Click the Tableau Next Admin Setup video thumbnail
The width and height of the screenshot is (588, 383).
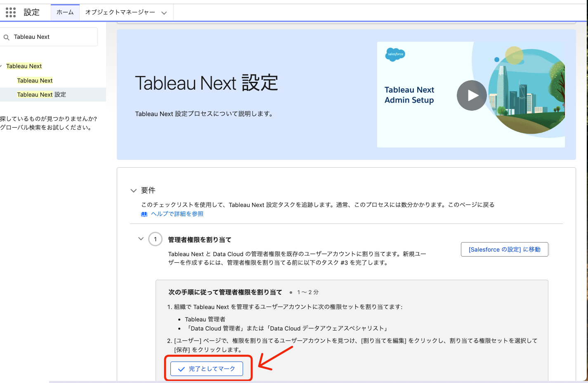point(471,95)
